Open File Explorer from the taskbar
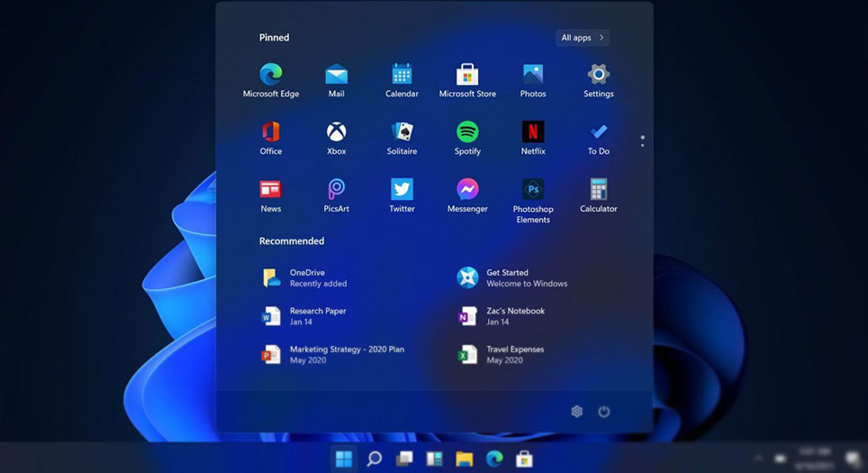 click(464, 459)
